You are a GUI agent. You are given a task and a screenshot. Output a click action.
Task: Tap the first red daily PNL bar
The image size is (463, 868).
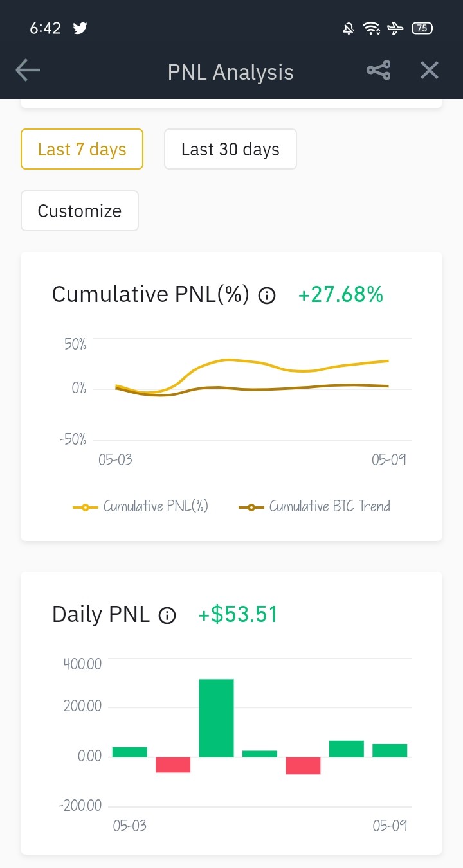(173, 765)
